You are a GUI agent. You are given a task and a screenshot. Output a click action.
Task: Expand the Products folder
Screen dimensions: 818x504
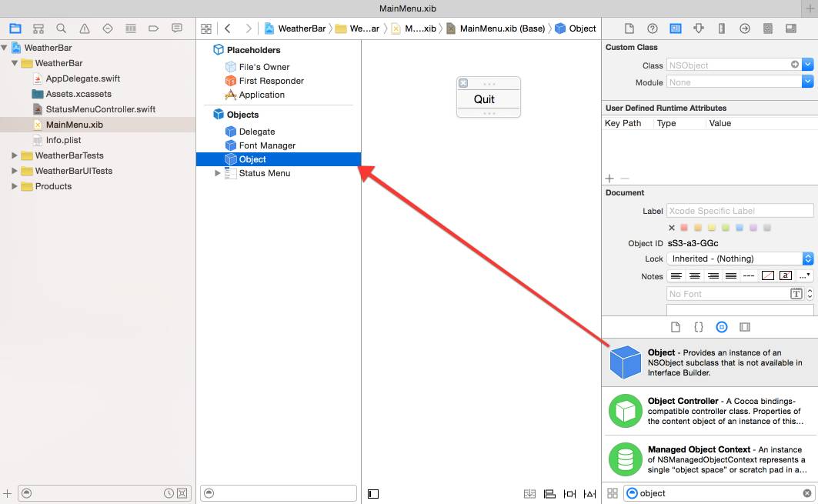(x=15, y=186)
